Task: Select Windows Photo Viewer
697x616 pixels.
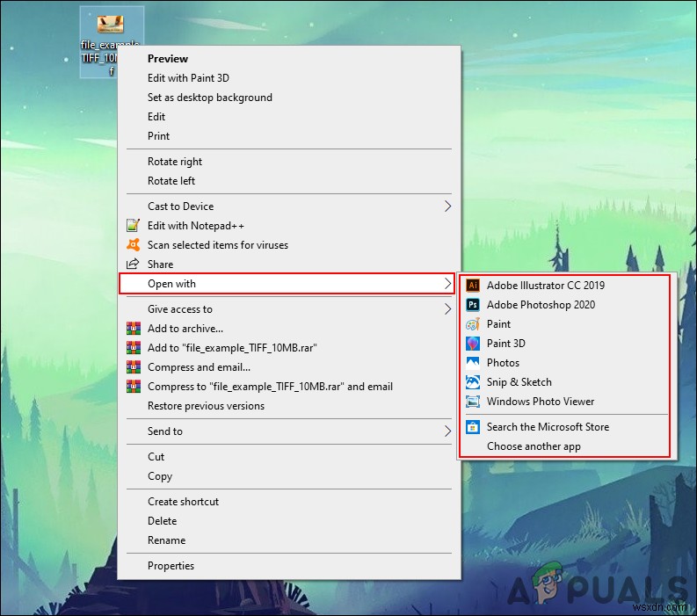Action: (565, 402)
